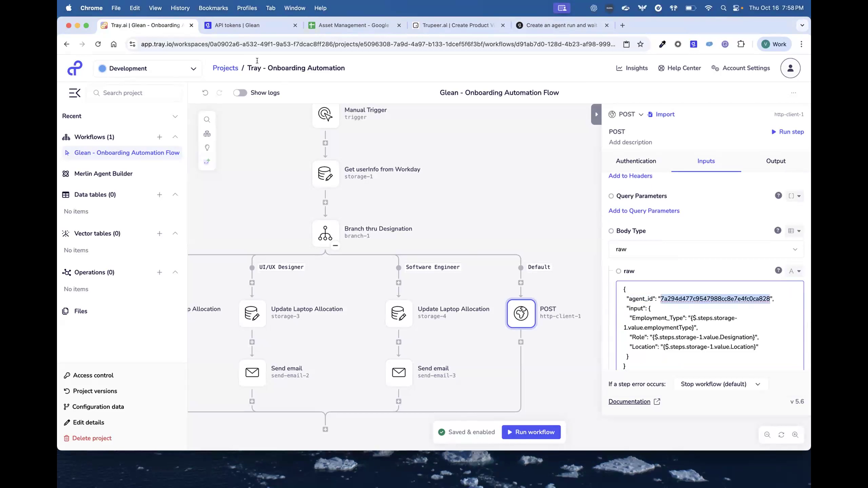Image resolution: width=868 pixels, height=488 pixels.
Task: Click the account avatar icon in the top right
Action: pyautogui.click(x=790, y=68)
